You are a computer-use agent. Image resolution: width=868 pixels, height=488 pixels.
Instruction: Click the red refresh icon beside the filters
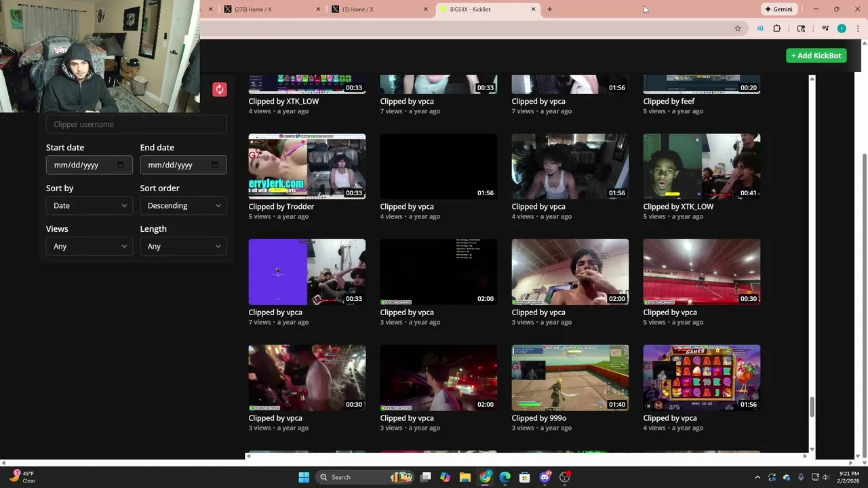click(x=219, y=89)
